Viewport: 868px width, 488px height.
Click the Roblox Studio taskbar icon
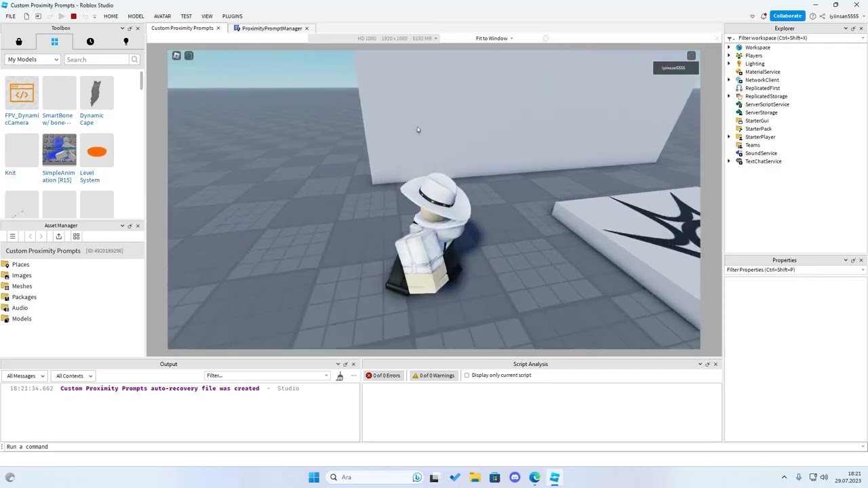[x=555, y=477]
